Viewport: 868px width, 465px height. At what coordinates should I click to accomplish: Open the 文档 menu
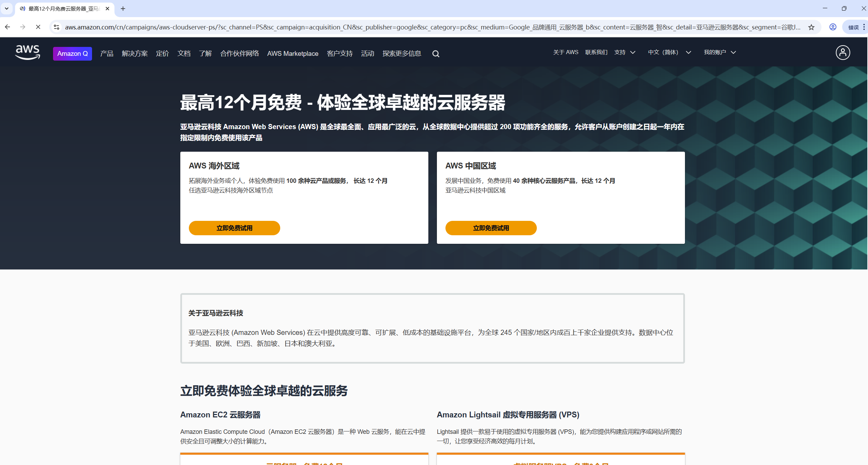(x=184, y=54)
